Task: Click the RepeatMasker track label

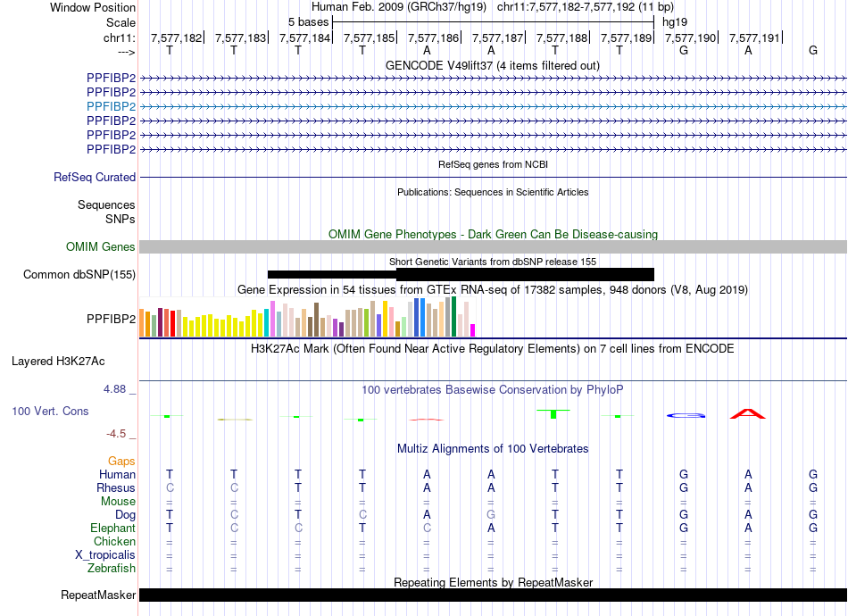Action: [98, 595]
